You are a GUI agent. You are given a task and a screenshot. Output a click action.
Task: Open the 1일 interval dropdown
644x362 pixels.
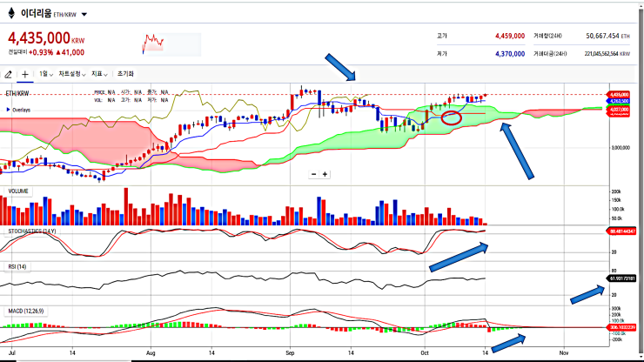pyautogui.click(x=46, y=74)
